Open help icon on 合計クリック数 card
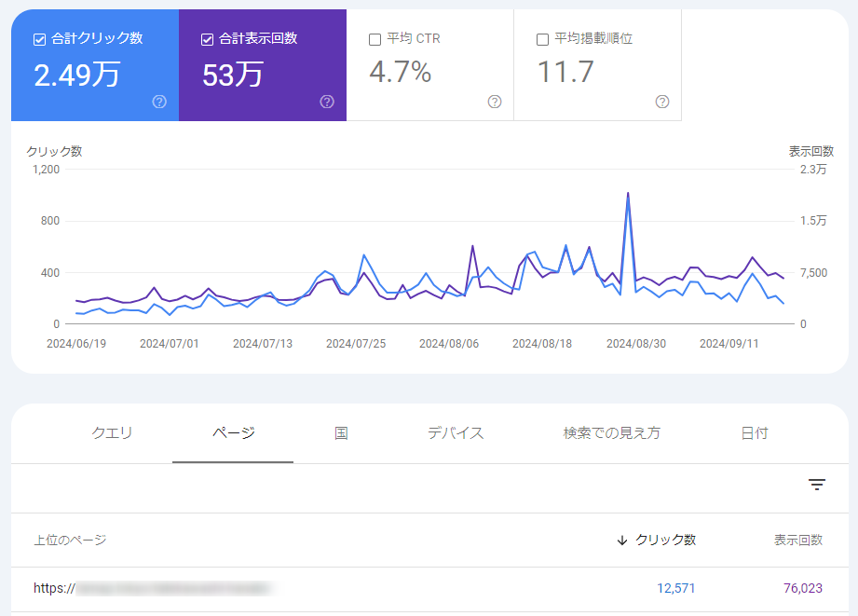The height and width of the screenshot is (616, 858). 159,102
